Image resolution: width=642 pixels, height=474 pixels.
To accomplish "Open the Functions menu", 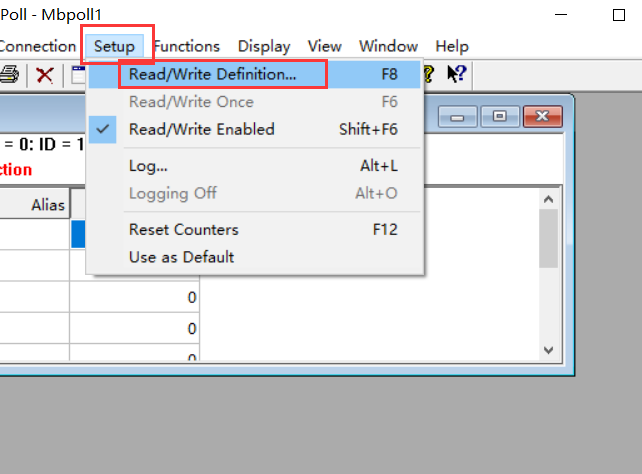I will tap(187, 46).
